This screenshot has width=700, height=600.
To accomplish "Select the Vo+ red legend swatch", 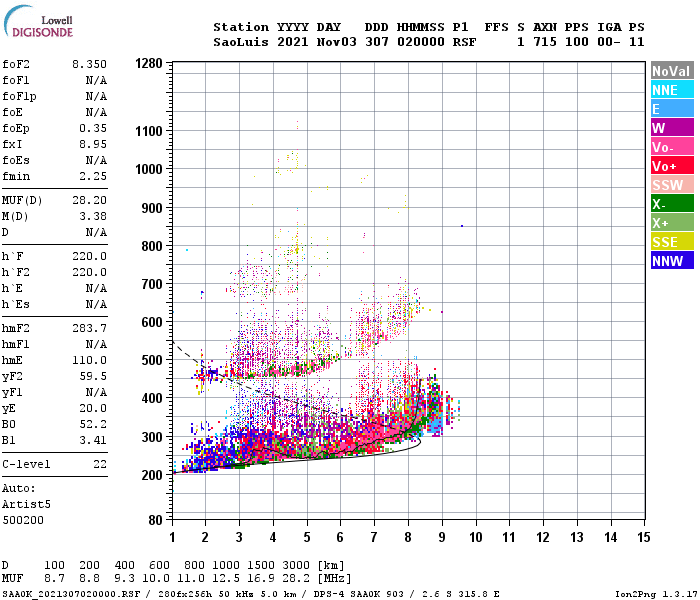I will (x=672, y=166).
